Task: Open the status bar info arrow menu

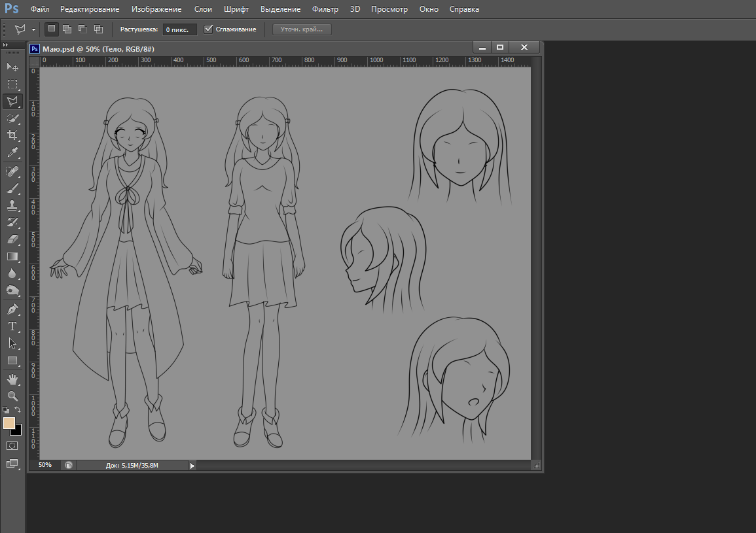Action: tap(192, 466)
